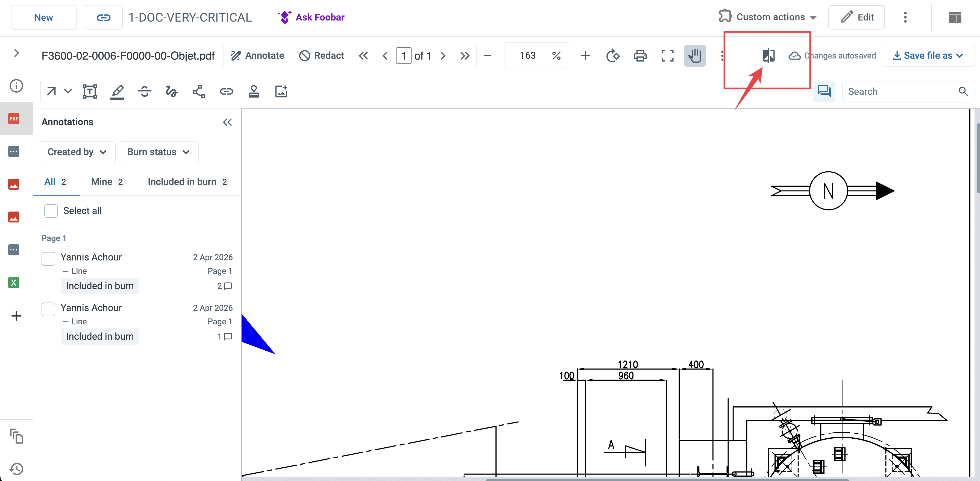Open compare documents icon
The width and height of the screenshot is (980, 481).
point(768,55)
